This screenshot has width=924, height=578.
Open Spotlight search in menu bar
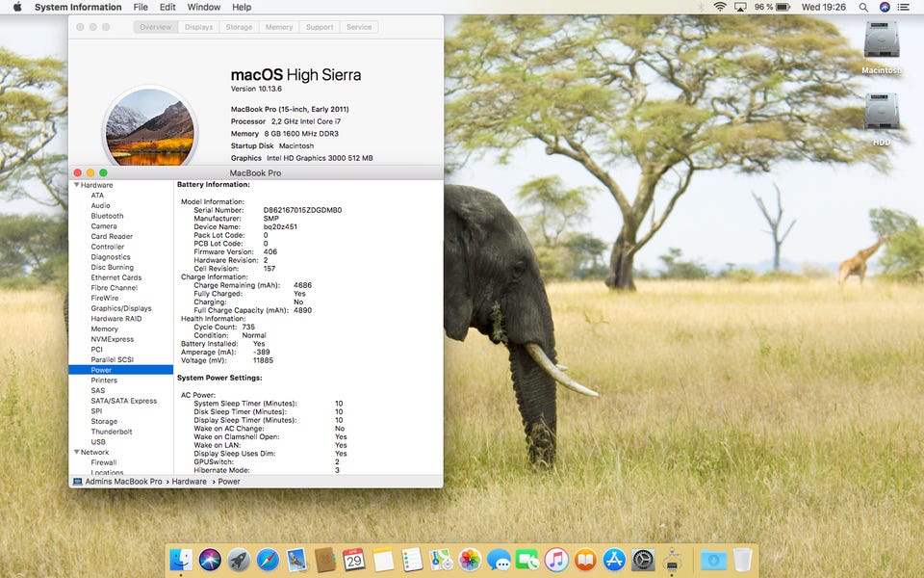(863, 7)
